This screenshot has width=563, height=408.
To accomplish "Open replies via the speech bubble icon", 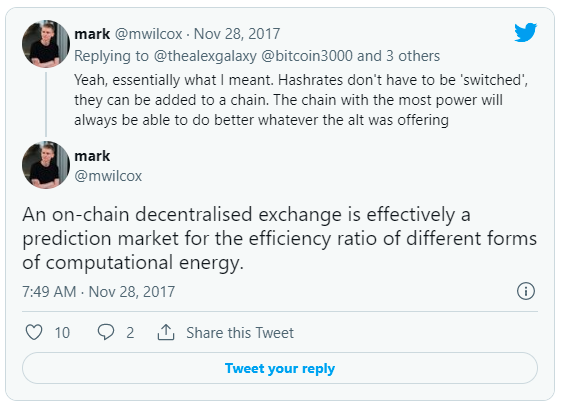I will pyautogui.click(x=106, y=332).
